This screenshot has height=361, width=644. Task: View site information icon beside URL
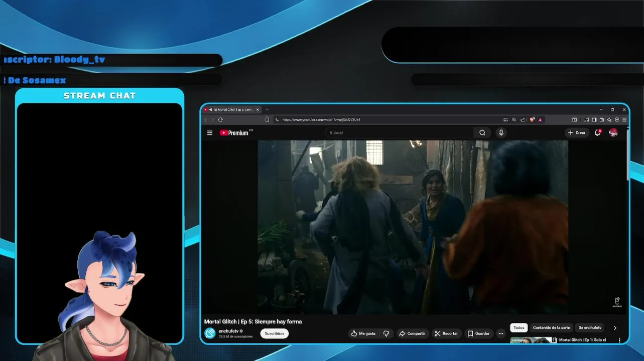[277, 120]
